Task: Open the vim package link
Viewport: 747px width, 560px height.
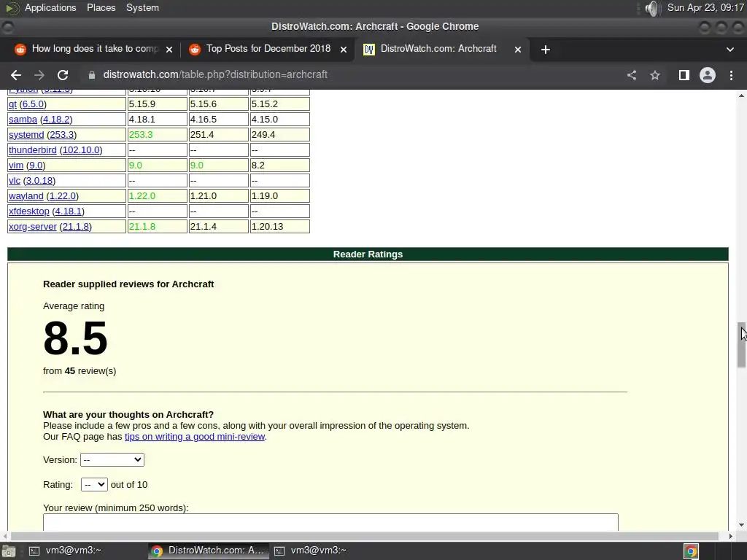Action: (16, 166)
